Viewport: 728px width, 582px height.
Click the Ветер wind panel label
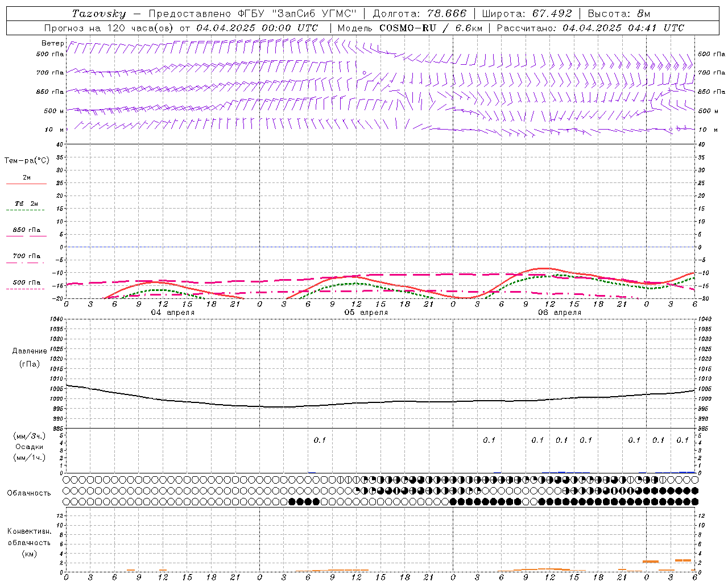pos(52,43)
